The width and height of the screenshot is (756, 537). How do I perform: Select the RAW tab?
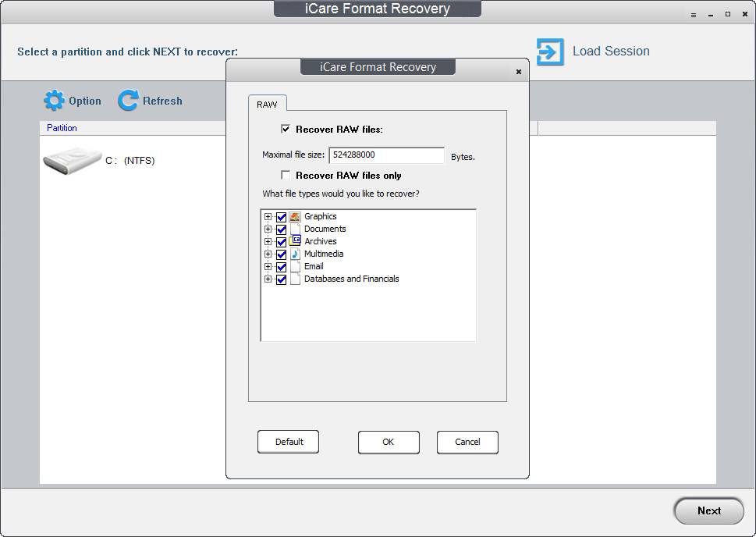267,105
